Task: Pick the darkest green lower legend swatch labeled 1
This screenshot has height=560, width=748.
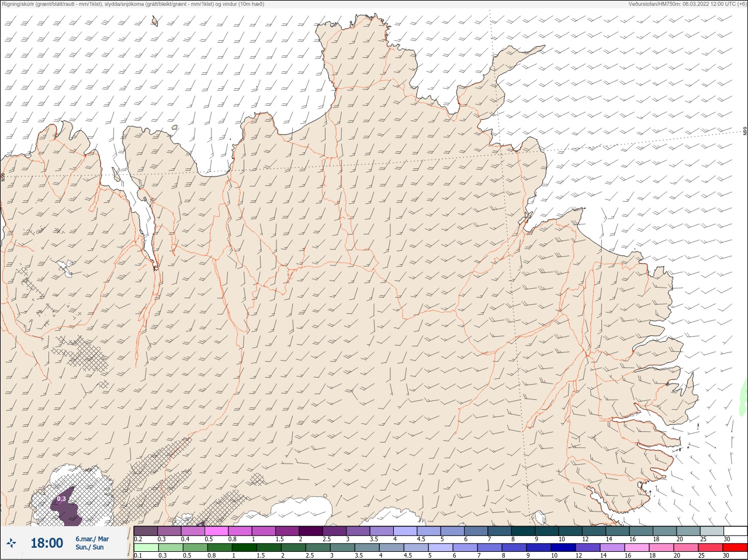Action: pos(244,548)
